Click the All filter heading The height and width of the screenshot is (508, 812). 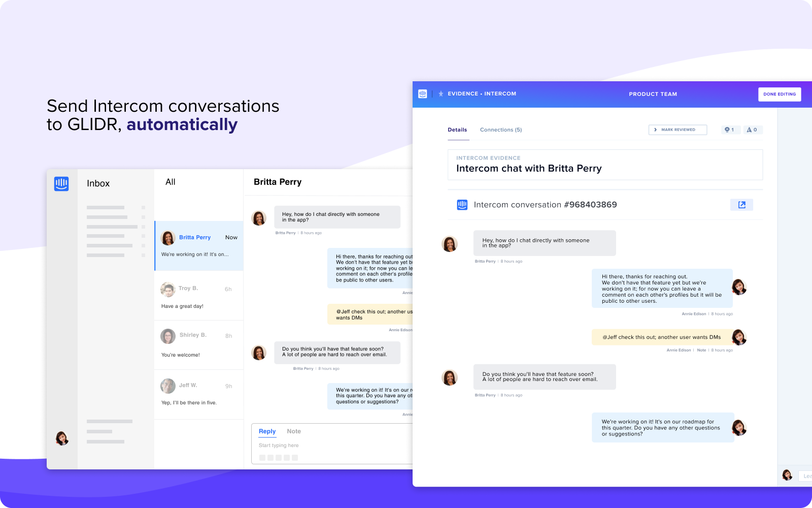(171, 182)
